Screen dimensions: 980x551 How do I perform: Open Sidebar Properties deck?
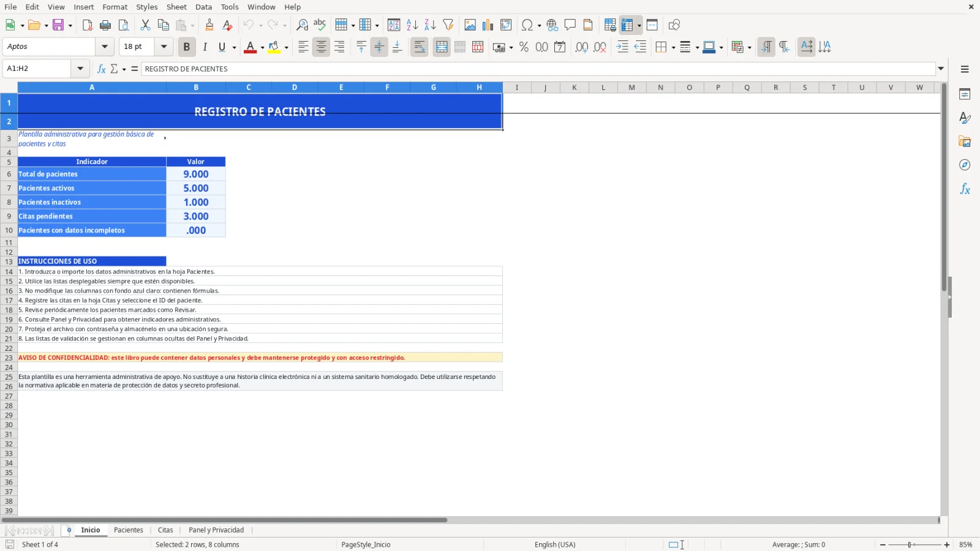965,94
